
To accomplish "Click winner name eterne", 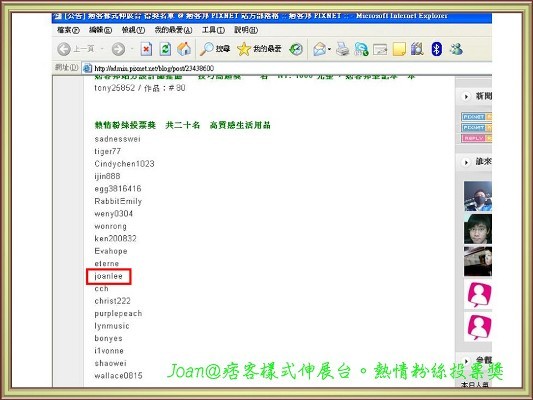I will (x=107, y=264).
